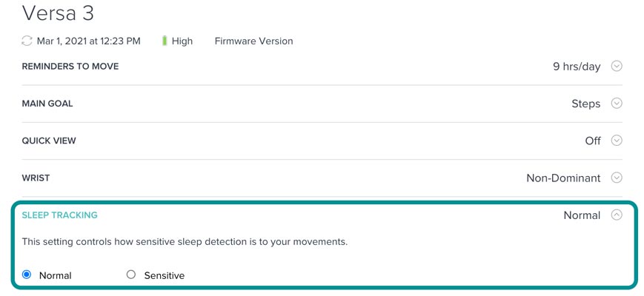Screen dimensions: 644x296
Task: Expand the Main Goal chevron
Action: pos(617,104)
